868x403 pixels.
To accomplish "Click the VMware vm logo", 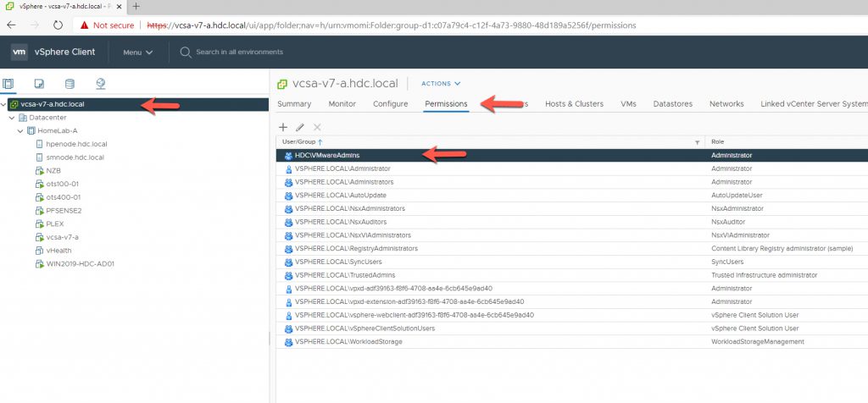I will click(x=19, y=52).
